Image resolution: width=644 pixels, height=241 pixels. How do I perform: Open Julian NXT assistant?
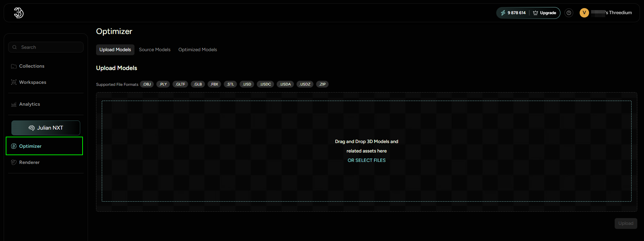click(x=46, y=128)
